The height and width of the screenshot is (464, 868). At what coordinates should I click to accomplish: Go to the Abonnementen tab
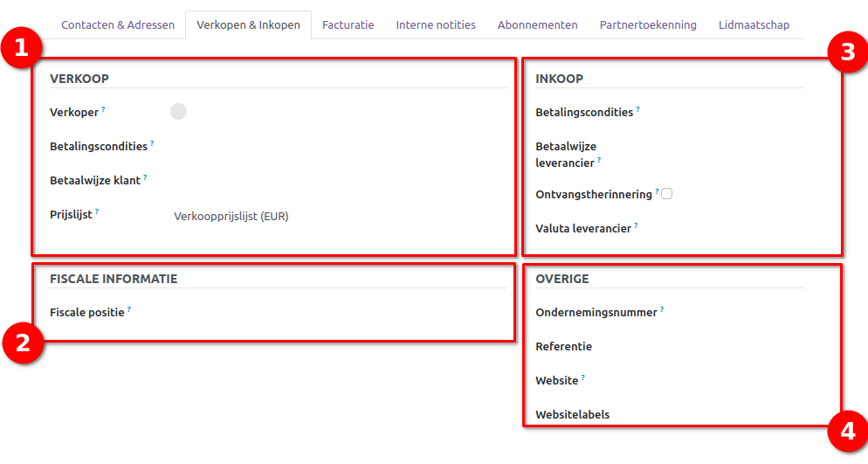pos(538,25)
